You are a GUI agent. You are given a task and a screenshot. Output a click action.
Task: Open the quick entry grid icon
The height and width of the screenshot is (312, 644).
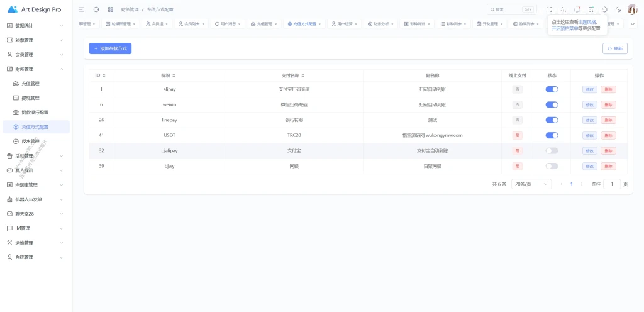tap(111, 9)
